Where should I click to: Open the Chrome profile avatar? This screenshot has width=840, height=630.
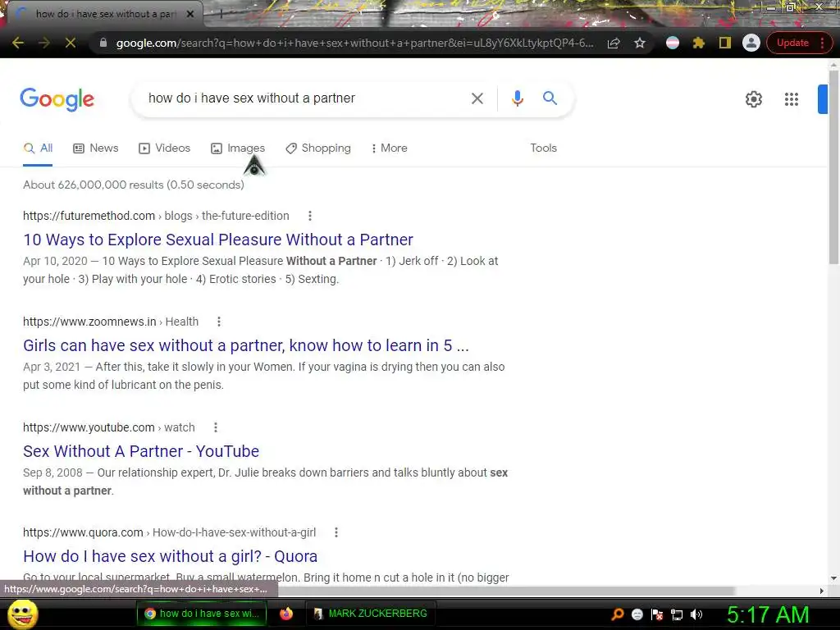[751, 43]
